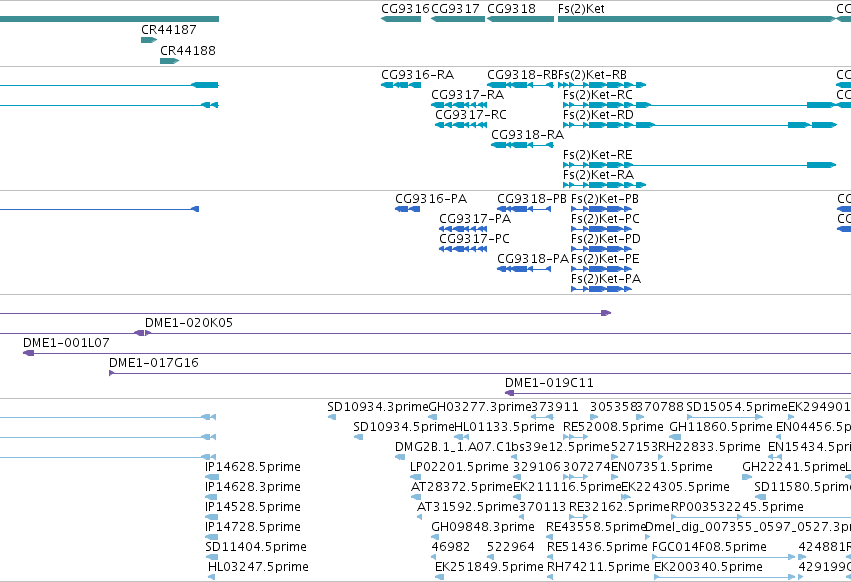This screenshot has height=582, width=851.
Task: Open transcript CG9318-RA
Action: click(x=522, y=145)
